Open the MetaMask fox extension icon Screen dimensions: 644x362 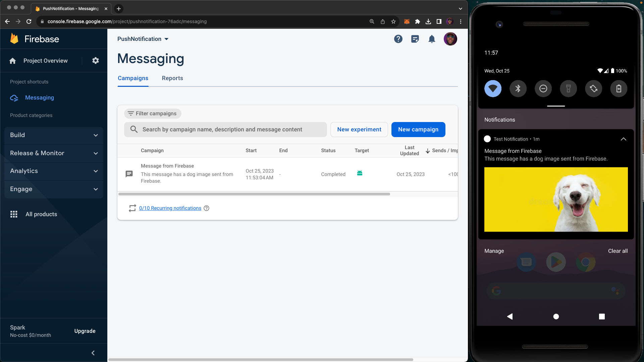tap(407, 21)
